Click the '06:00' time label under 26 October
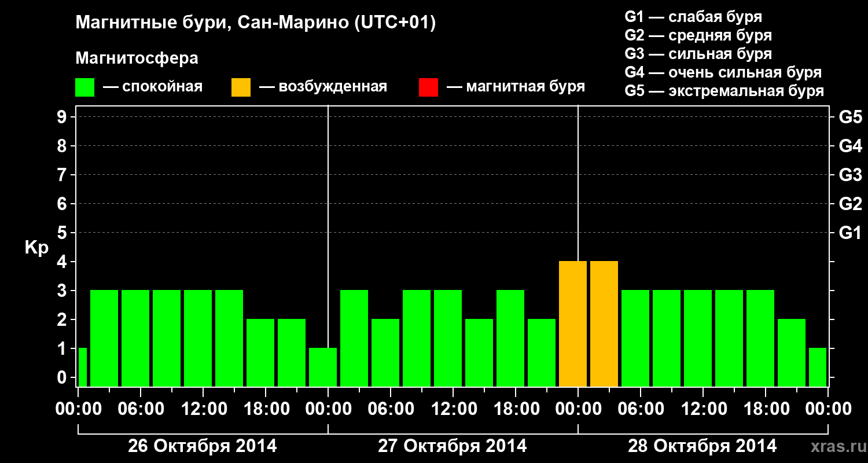This screenshot has height=463, width=868. 140,409
